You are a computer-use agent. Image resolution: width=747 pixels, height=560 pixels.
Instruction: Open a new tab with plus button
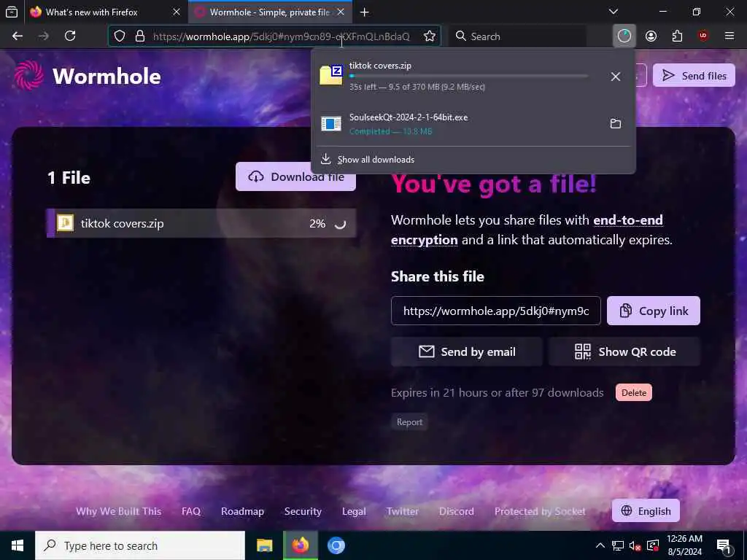point(365,12)
